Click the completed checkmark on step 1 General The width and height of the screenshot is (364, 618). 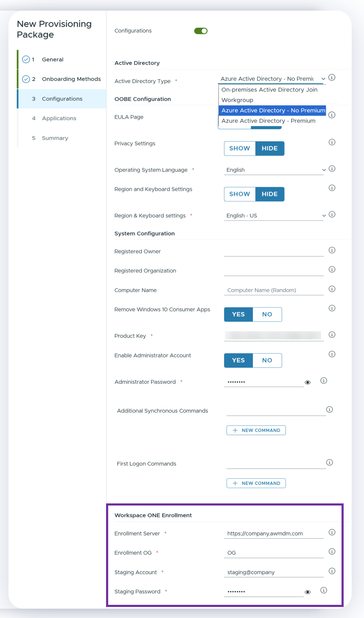26,59
